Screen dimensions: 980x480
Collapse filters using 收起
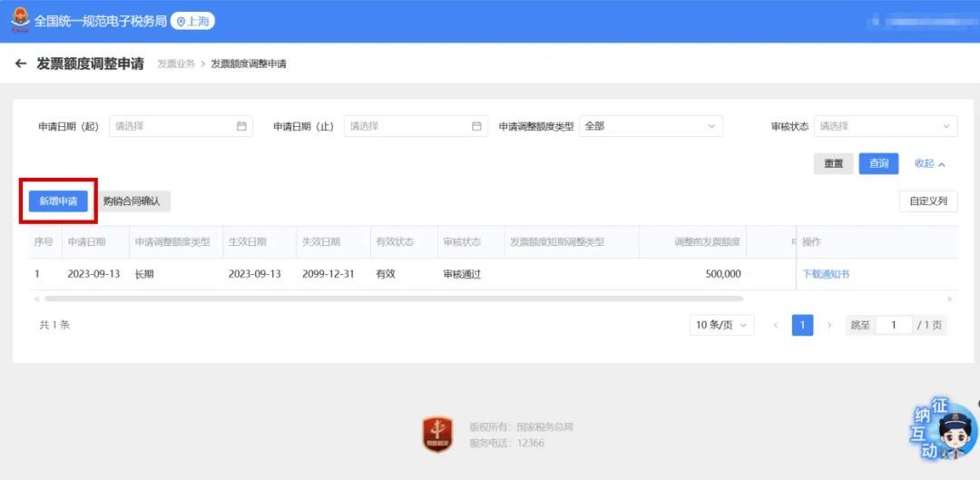pyautogui.click(x=930, y=163)
